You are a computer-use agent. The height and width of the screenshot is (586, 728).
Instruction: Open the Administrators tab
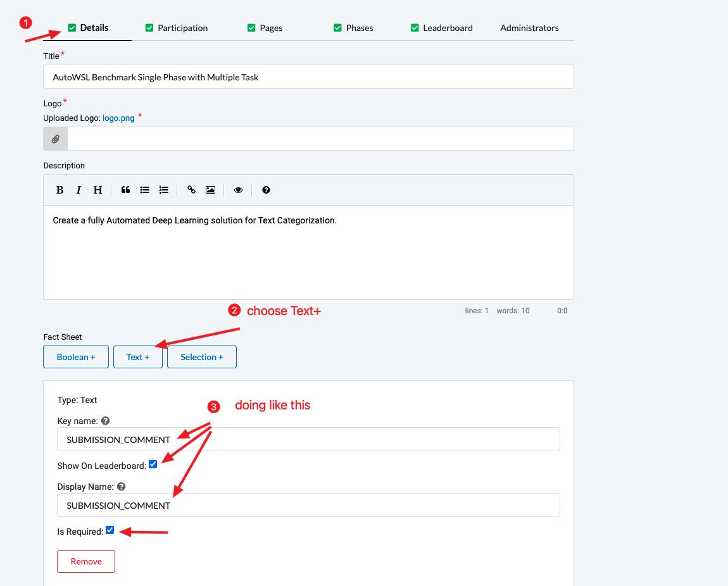pos(529,28)
